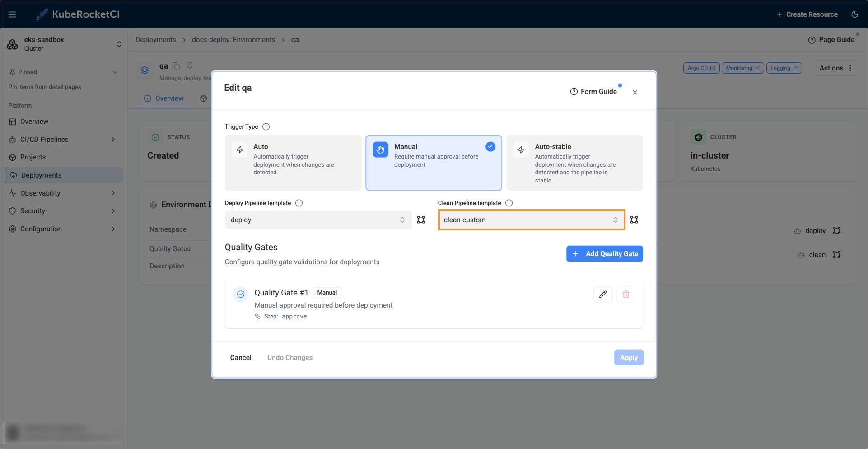
Task: Toggle dark mode moon icon
Action: click(x=854, y=14)
